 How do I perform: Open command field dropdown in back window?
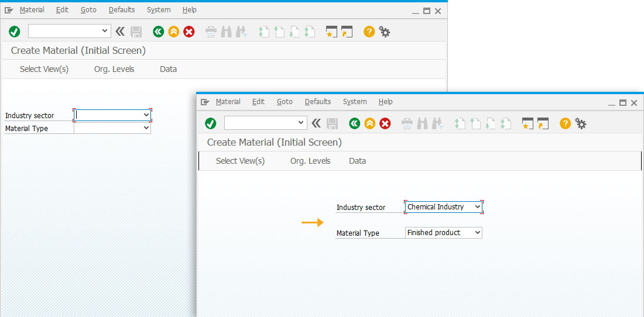[105, 31]
